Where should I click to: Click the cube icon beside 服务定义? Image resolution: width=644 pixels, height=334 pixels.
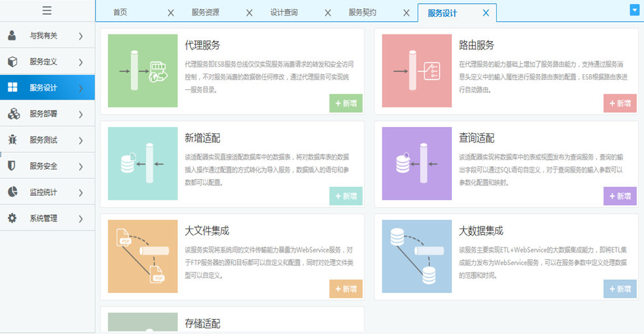tap(13, 62)
